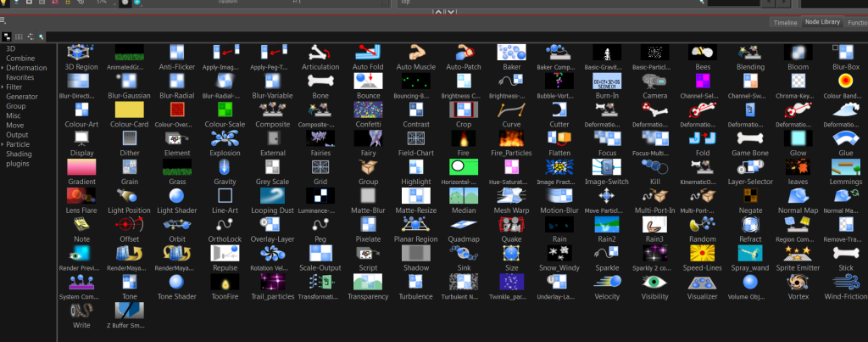Choose the Write node icon
Screen dimensions: 868x342
[x=81, y=311]
